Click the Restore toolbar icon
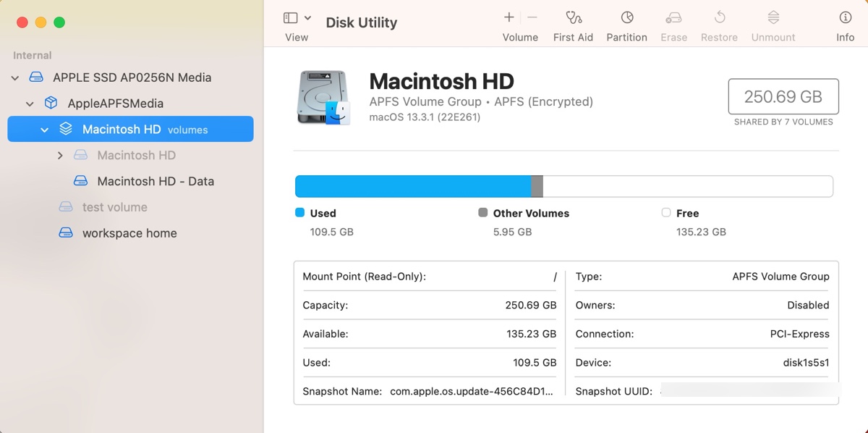This screenshot has height=433, width=868. click(x=719, y=18)
